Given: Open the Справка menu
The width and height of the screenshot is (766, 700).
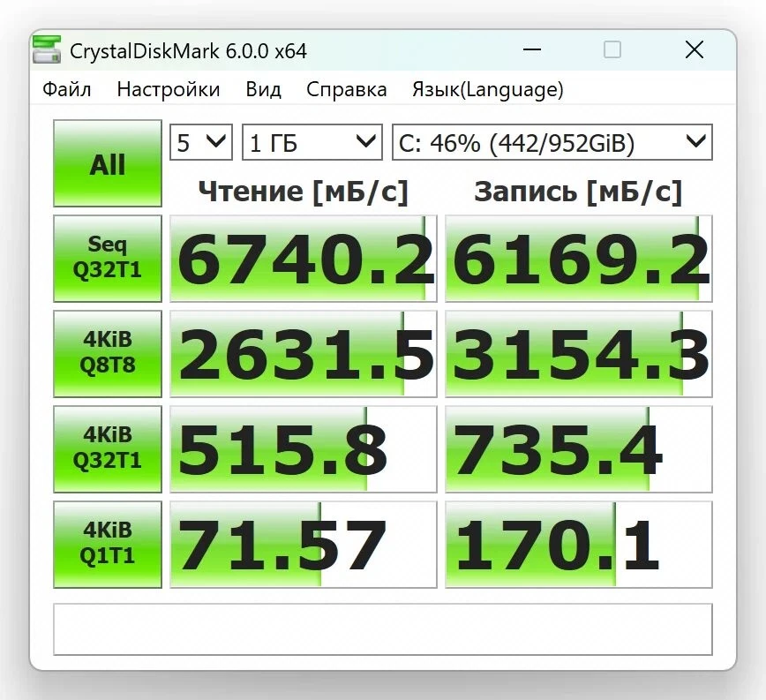Looking at the screenshot, I should click(346, 89).
